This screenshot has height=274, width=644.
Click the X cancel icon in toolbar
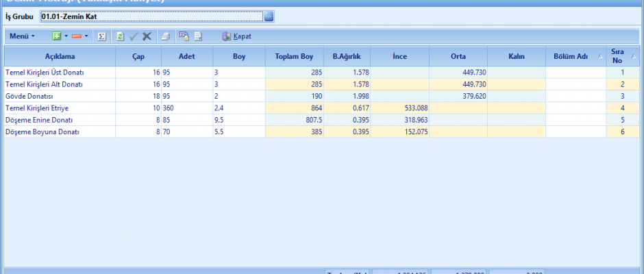147,36
